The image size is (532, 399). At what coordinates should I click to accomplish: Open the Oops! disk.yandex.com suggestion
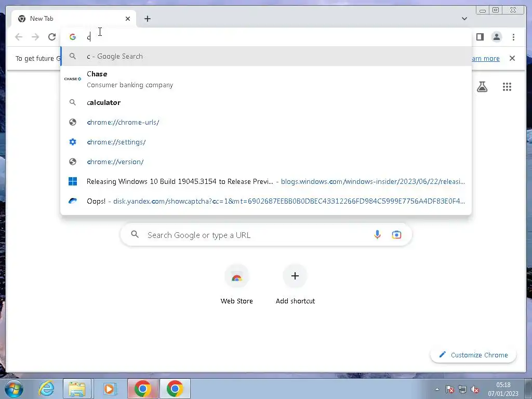coord(266,201)
